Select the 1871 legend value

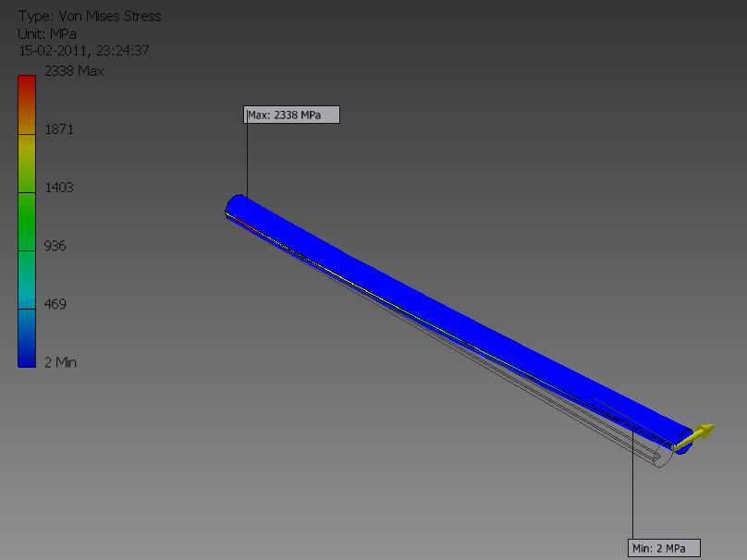pyautogui.click(x=59, y=129)
